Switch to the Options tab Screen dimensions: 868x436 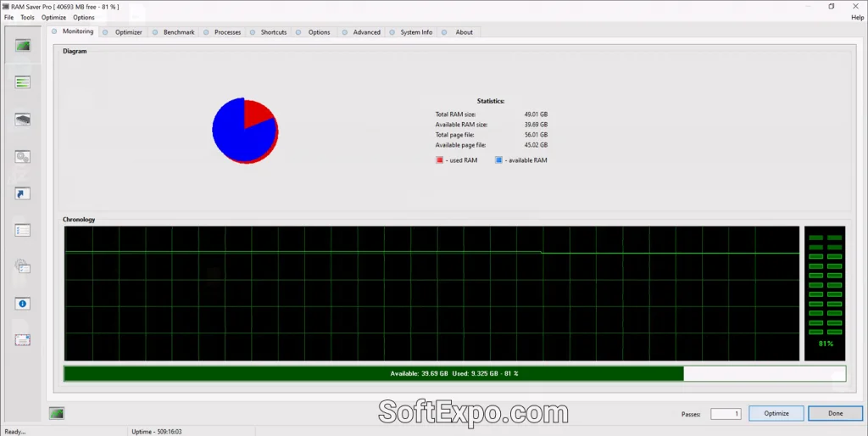[x=314, y=32]
